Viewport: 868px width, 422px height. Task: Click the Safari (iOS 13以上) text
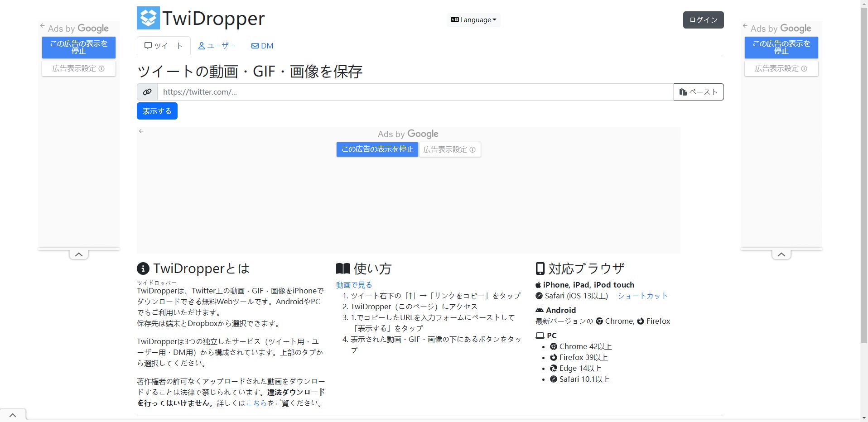pos(576,296)
